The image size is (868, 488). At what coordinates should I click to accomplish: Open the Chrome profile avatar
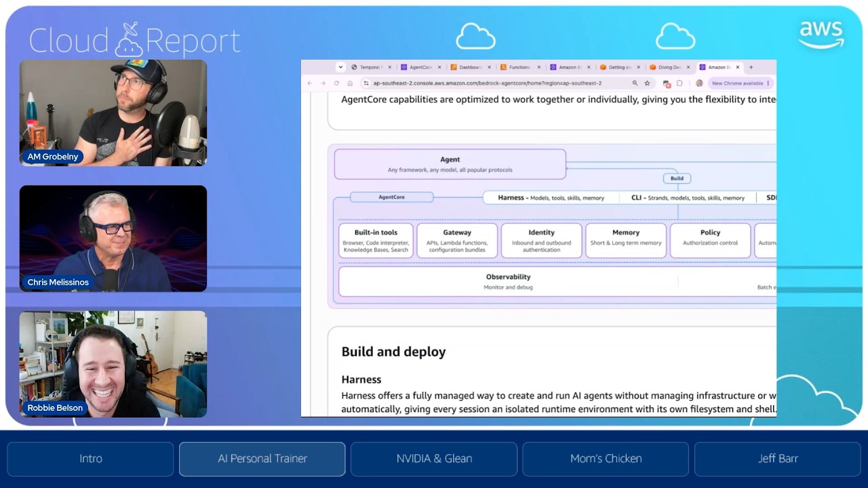[x=699, y=83]
